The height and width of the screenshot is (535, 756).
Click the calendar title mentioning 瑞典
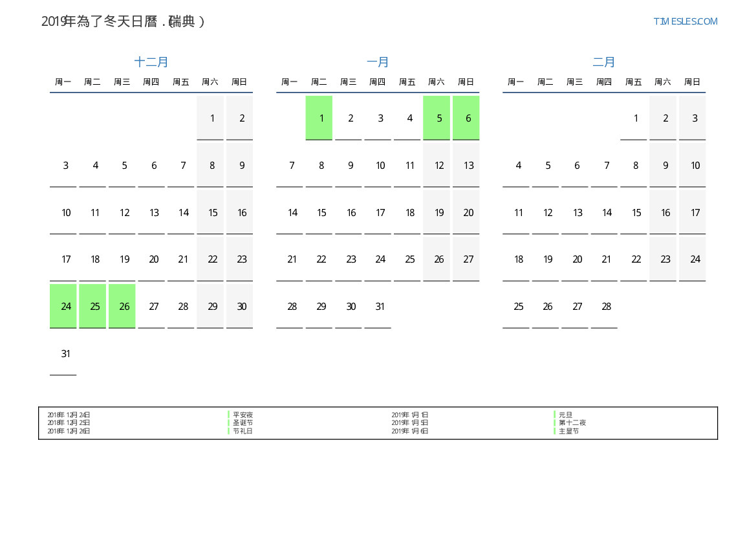(123, 21)
